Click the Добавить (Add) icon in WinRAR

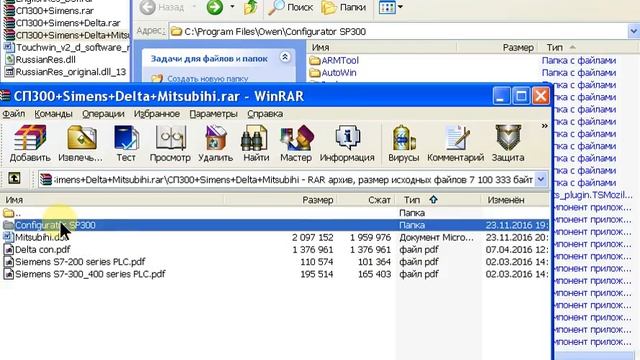point(30,143)
